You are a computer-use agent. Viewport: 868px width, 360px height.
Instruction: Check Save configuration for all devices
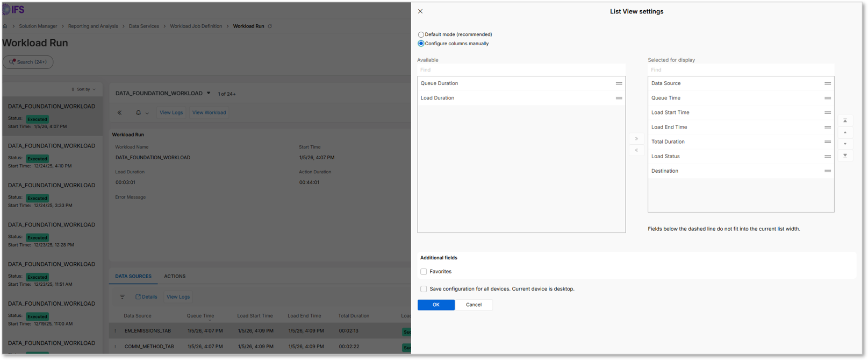(424, 289)
